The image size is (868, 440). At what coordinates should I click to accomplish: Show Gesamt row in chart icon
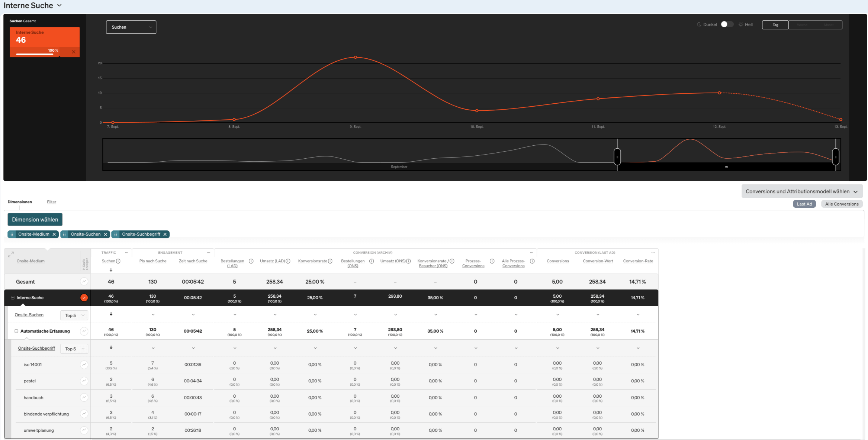point(84,282)
